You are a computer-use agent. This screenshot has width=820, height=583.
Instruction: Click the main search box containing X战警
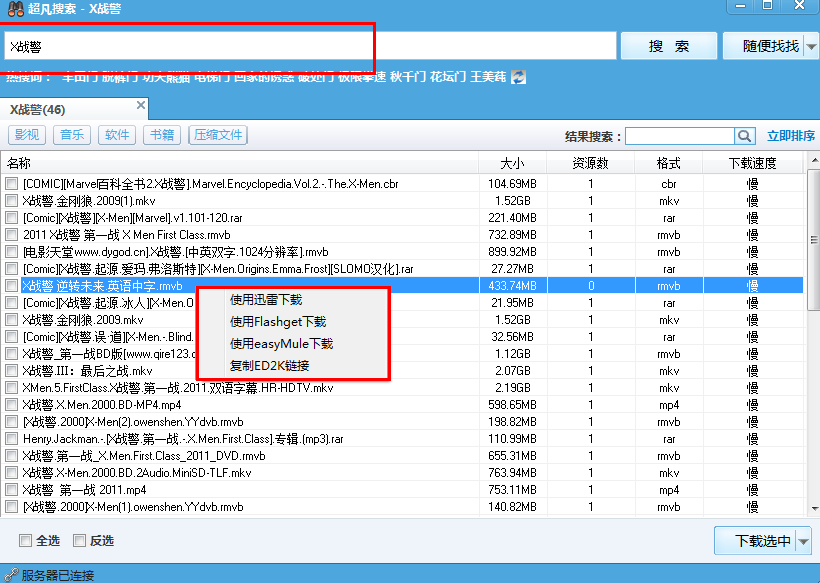click(310, 47)
